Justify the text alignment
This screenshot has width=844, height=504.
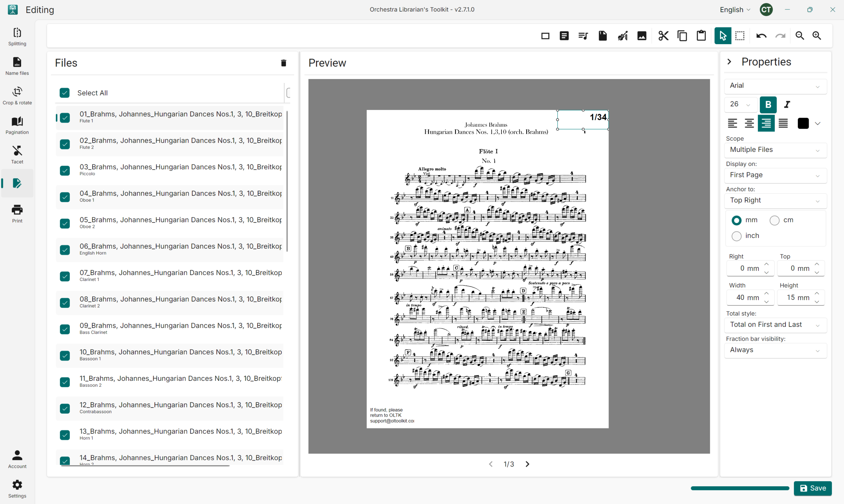(783, 123)
